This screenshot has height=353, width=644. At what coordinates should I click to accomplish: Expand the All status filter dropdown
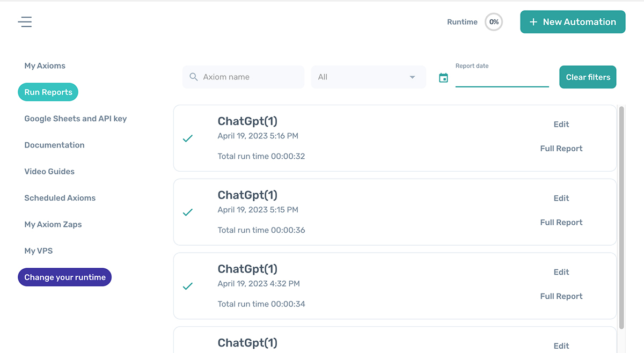tap(368, 77)
